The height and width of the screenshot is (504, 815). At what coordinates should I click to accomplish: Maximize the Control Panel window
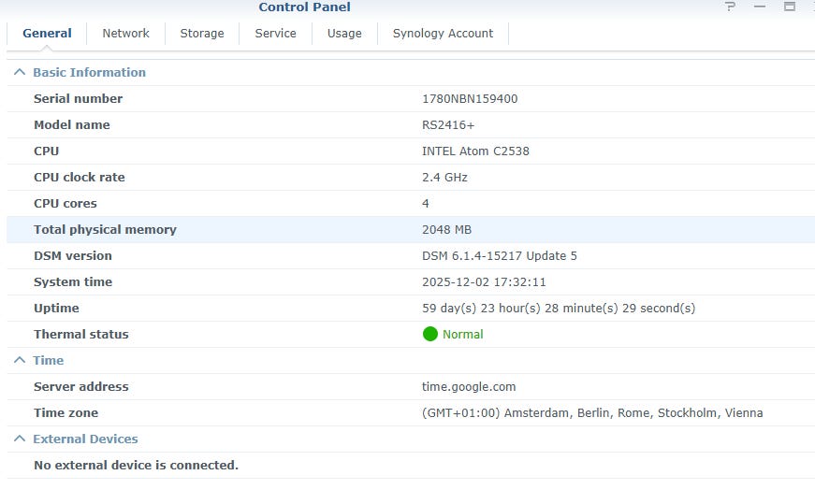pos(789,7)
